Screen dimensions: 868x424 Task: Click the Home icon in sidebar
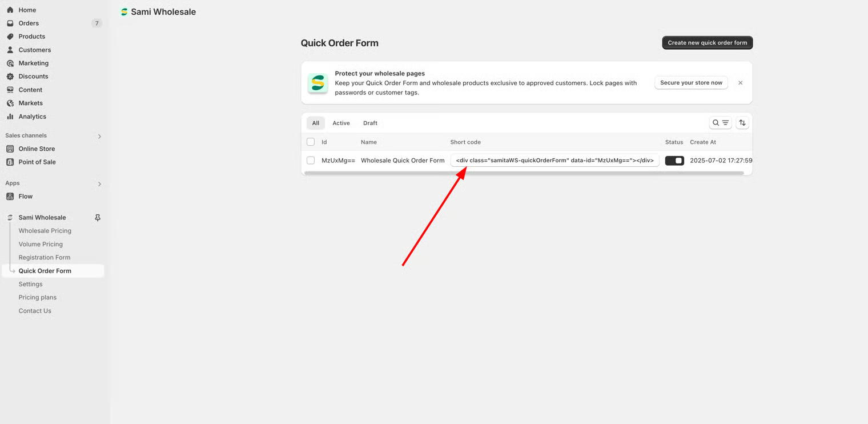click(10, 10)
